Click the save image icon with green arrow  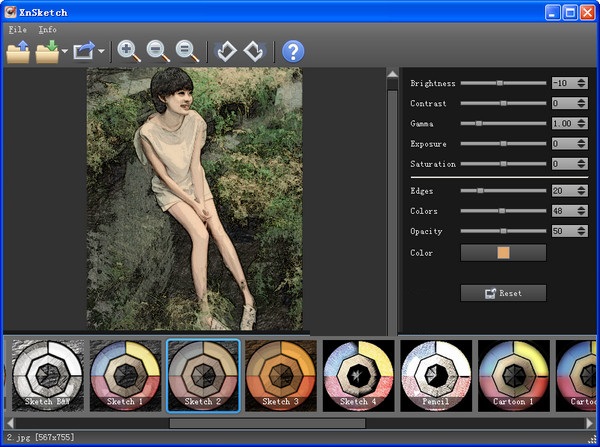click(x=47, y=51)
